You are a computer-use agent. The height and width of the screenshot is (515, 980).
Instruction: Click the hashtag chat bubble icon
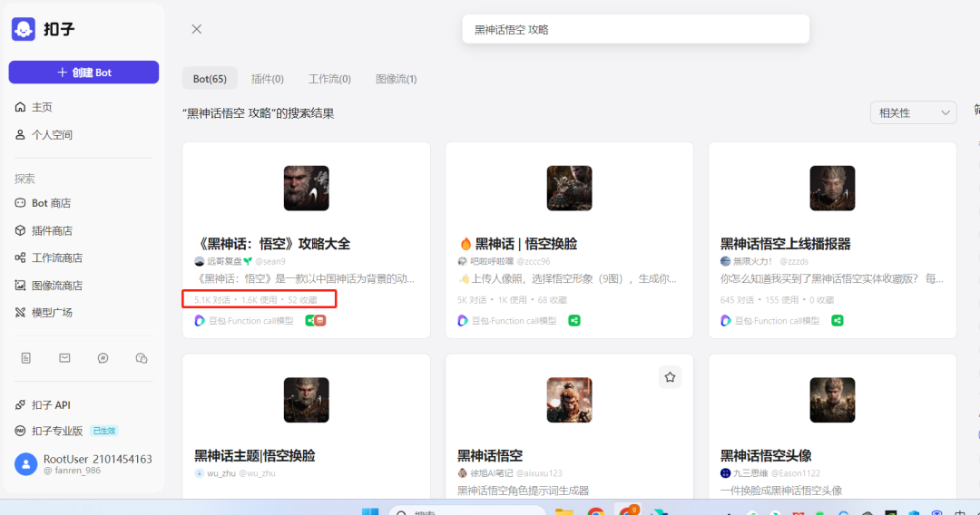(x=103, y=358)
